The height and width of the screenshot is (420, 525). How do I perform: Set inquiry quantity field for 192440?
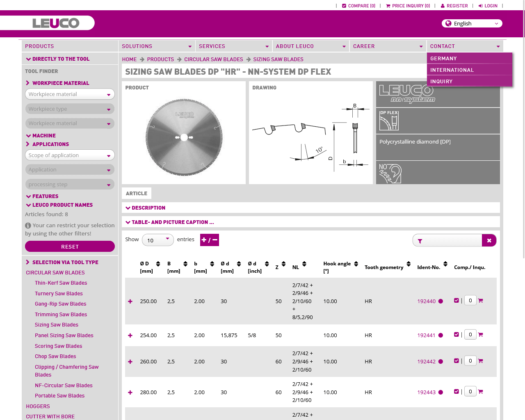point(470,301)
